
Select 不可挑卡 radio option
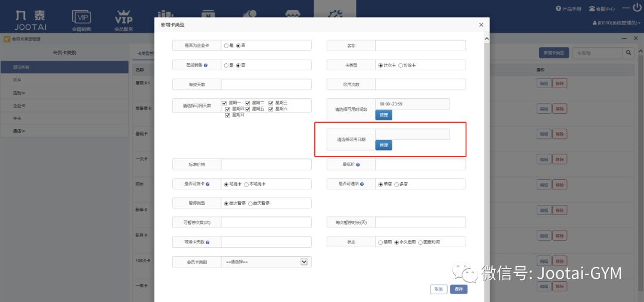pyautogui.click(x=246, y=185)
